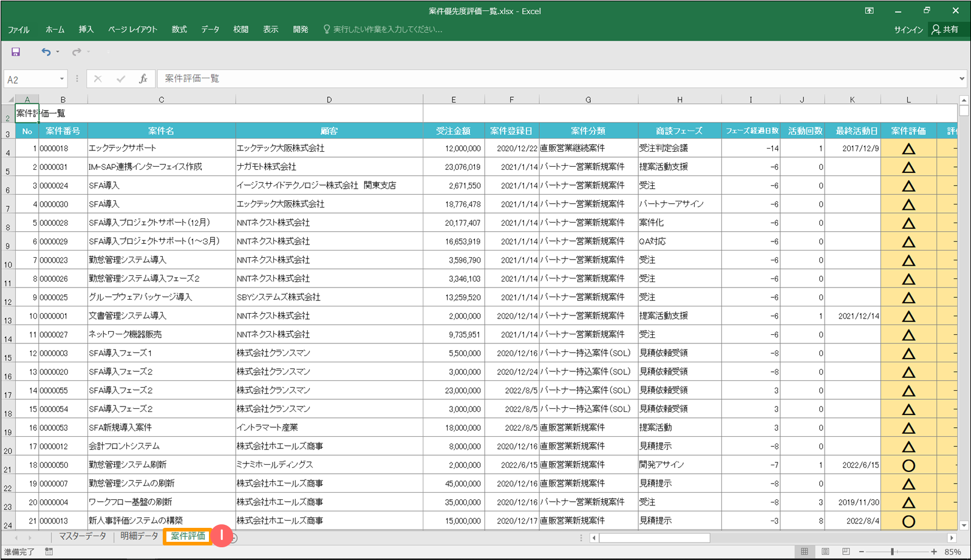Image resolution: width=971 pixels, height=560 pixels.
Task: Open the ribbon display options icon in the title bar
Action: coord(869,11)
